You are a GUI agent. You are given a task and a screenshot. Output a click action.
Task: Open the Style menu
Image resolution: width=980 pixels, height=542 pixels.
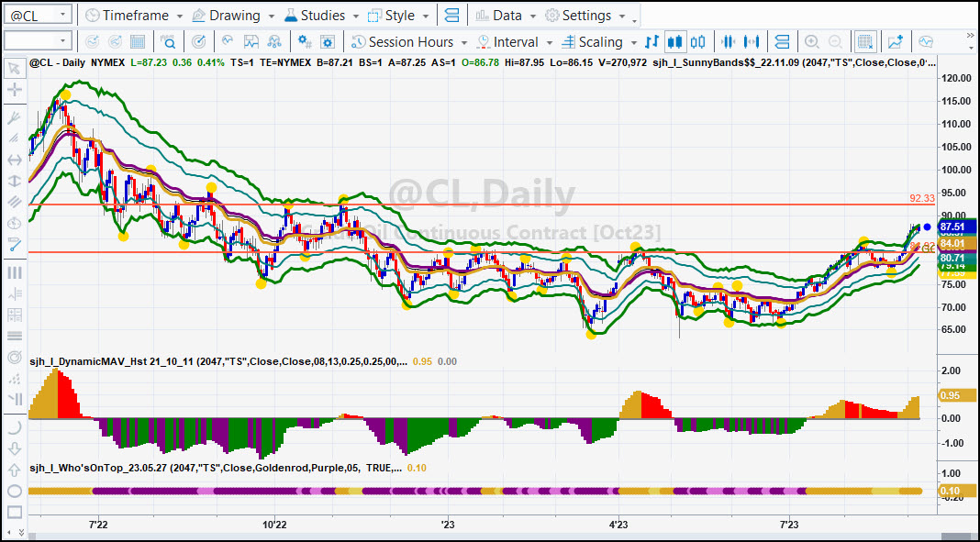pos(392,15)
